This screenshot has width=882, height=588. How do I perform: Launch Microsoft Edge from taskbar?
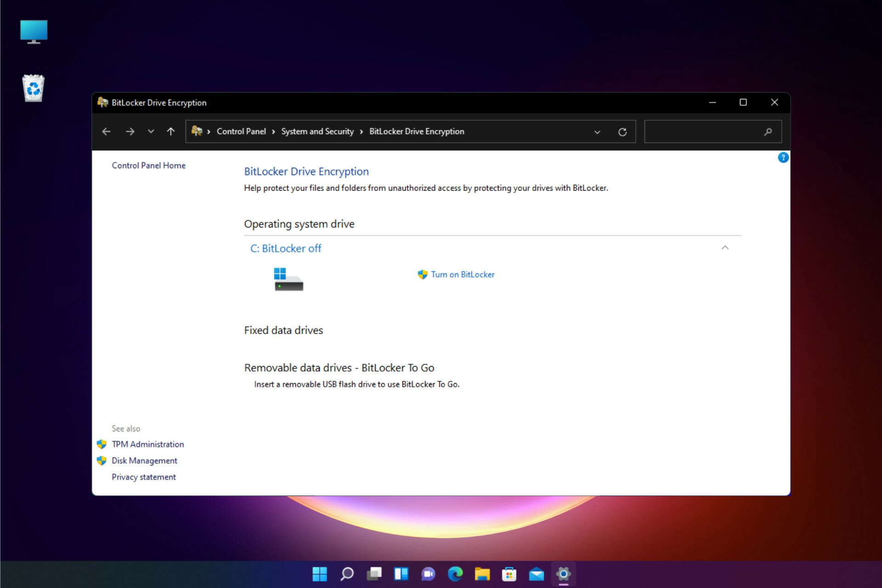[x=455, y=574]
